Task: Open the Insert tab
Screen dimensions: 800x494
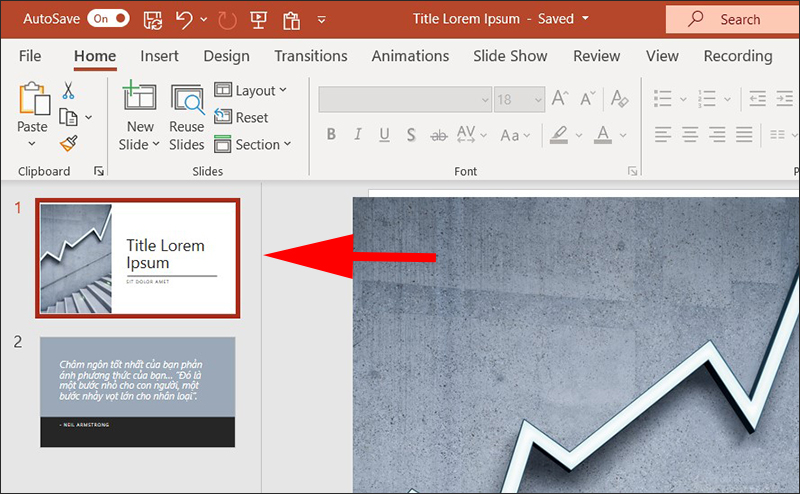Action: (160, 56)
